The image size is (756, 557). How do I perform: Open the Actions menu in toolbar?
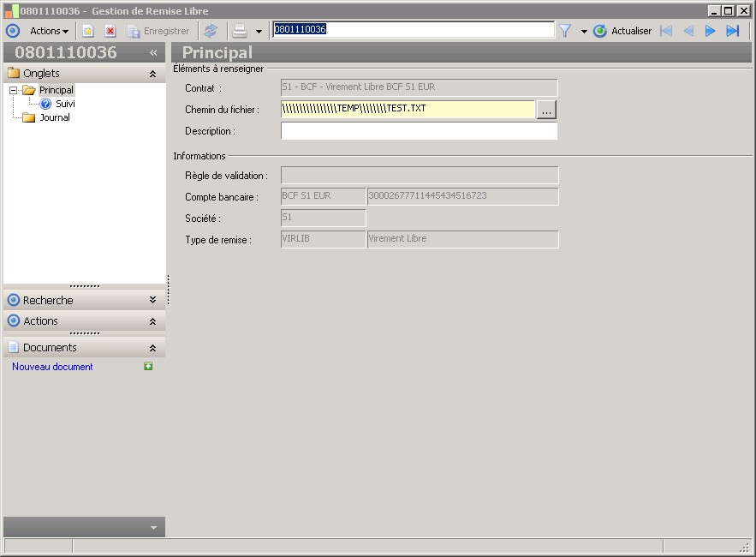[49, 31]
